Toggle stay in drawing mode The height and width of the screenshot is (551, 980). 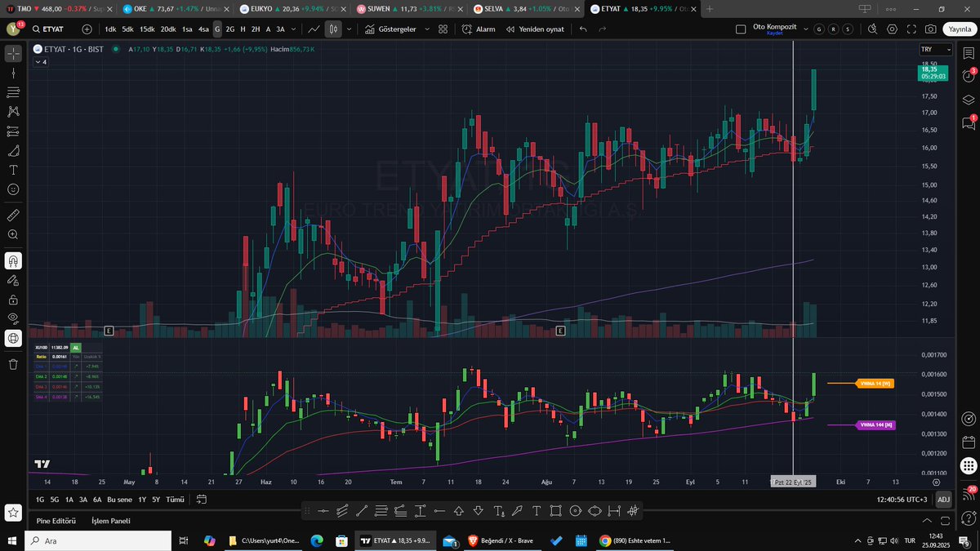click(x=13, y=280)
